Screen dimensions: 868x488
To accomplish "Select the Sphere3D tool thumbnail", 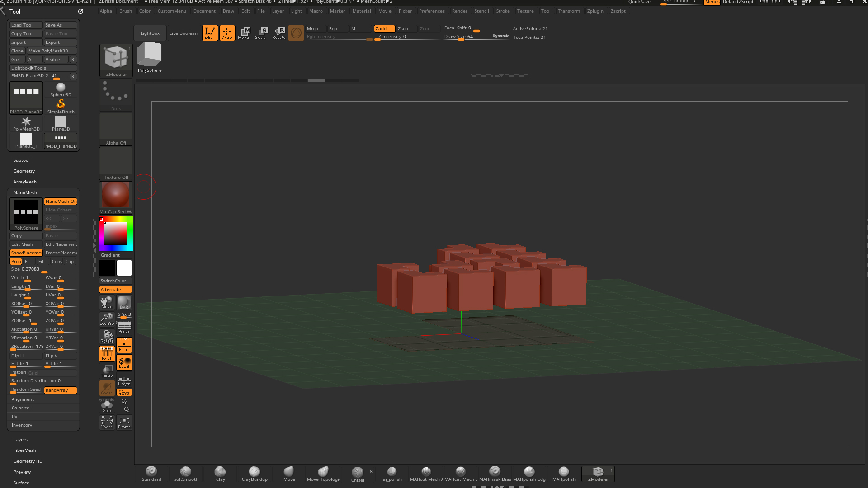I will click(61, 89).
